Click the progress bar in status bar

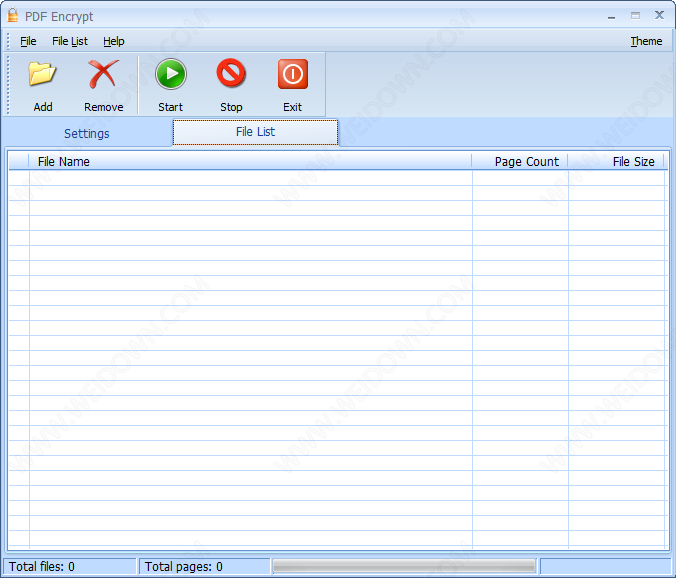click(404, 566)
